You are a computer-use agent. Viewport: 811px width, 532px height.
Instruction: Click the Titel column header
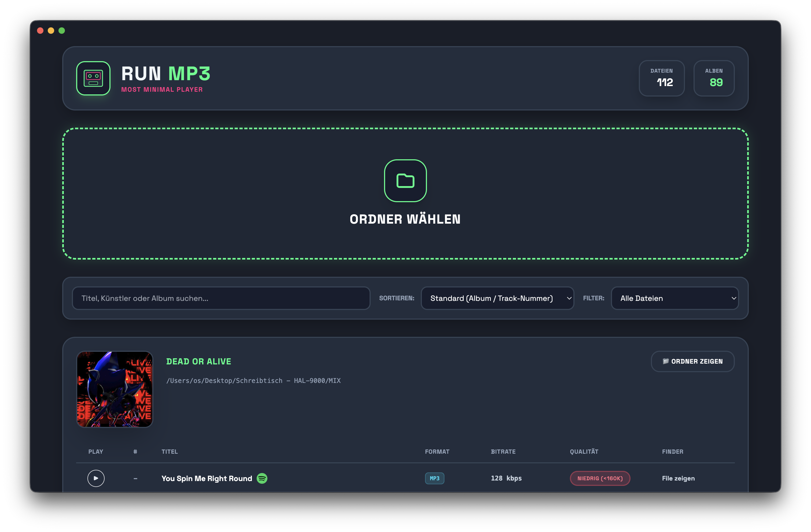(169, 452)
